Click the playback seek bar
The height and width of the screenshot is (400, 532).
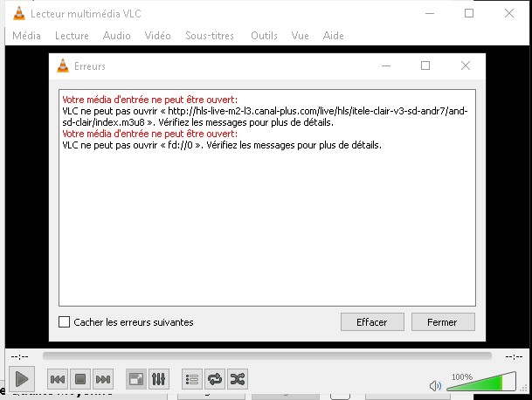(x=266, y=356)
